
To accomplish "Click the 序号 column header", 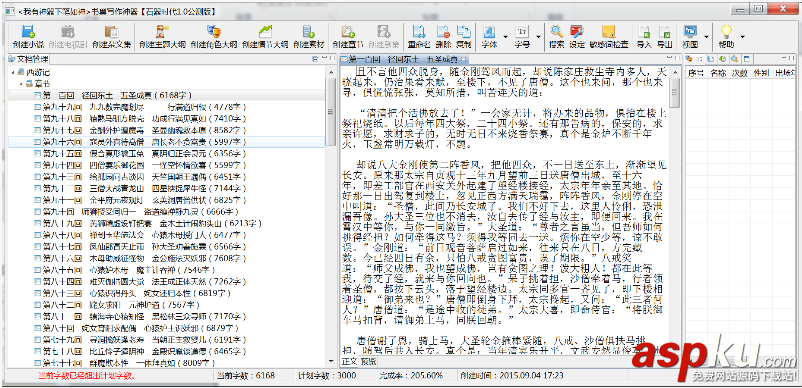I will tap(696, 73).
